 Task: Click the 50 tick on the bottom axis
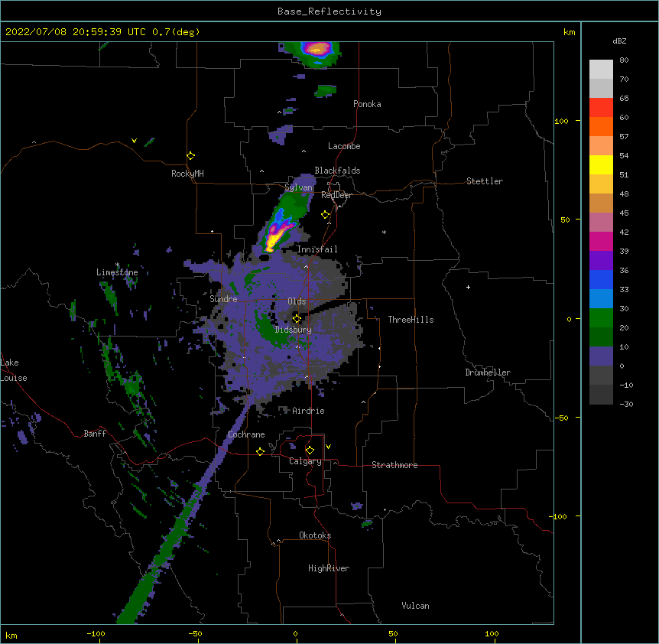[x=394, y=634]
